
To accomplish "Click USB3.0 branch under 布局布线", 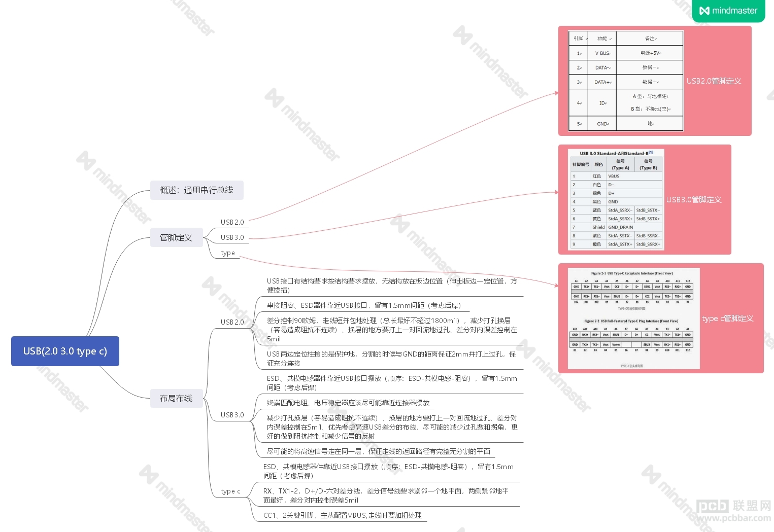I will point(232,415).
